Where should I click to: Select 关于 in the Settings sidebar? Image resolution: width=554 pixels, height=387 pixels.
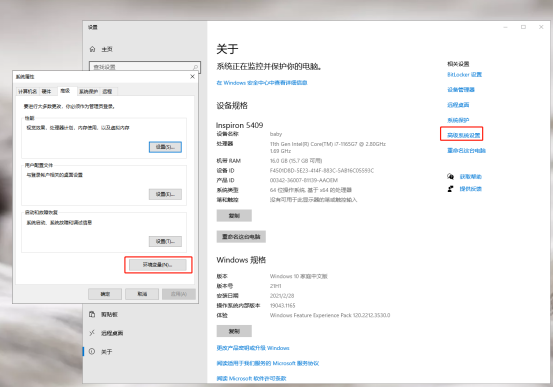pos(106,352)
